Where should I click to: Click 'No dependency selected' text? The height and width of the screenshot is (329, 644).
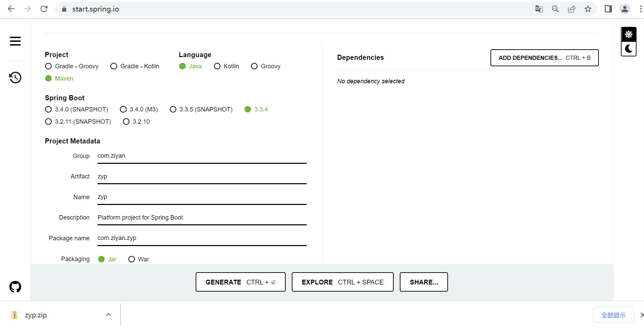coord(371,81)
